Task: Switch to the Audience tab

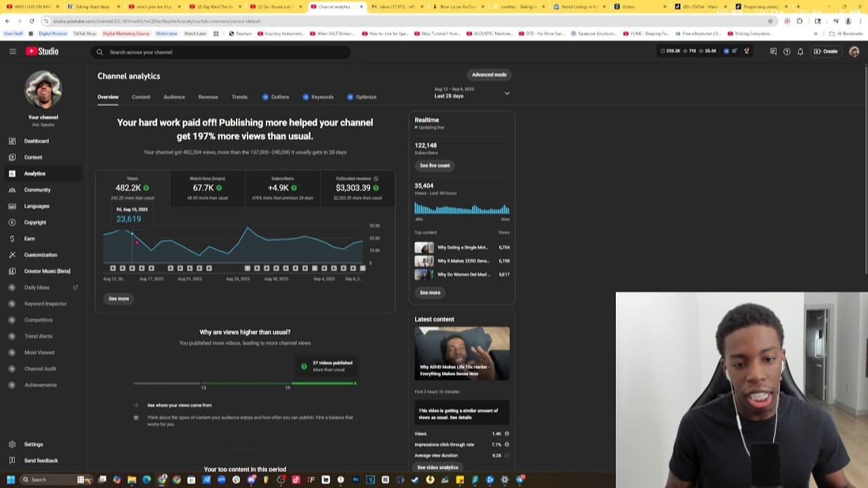Action: [x=174, y=97]
